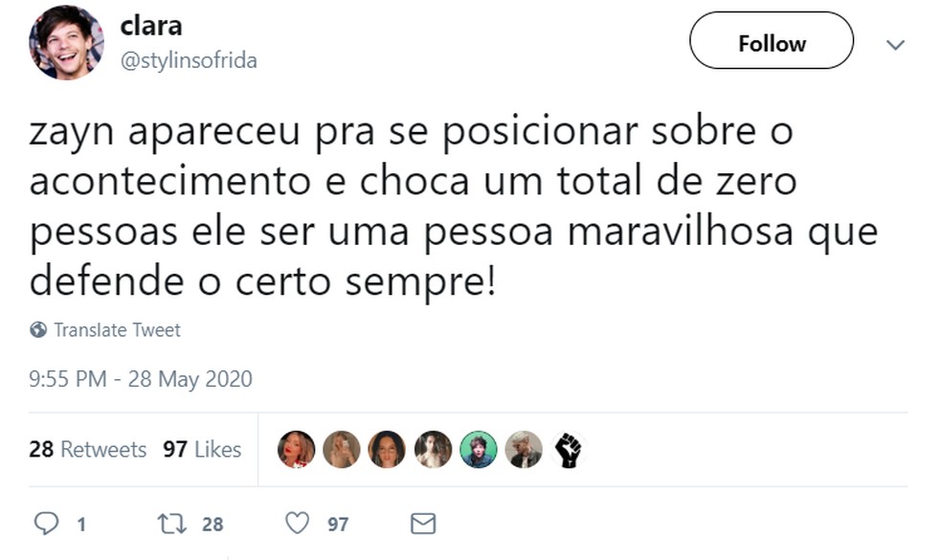The width and height of the screenshot is (942, 560).
Task: Open clara's profile picture
Action: [66, 43]
